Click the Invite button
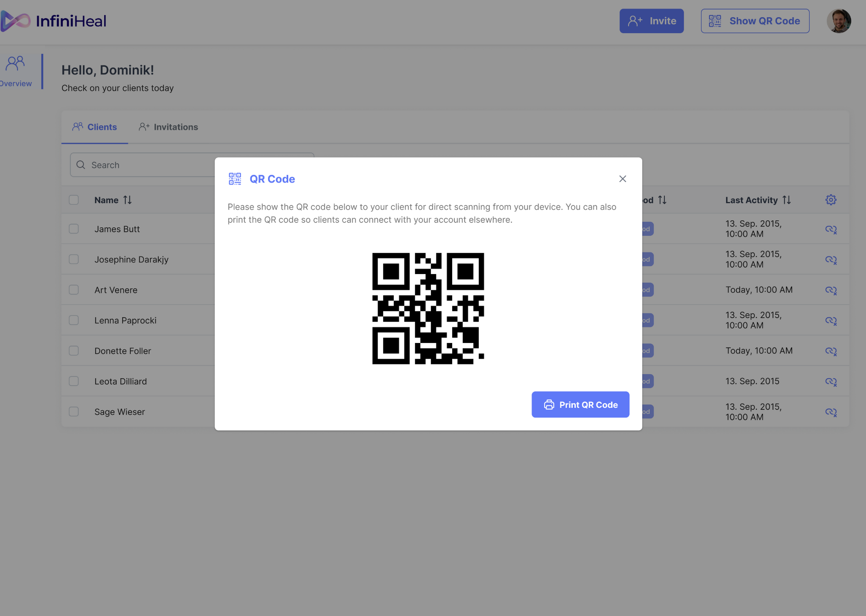The width and height of the screenshot is (866, 616). (x=652, y=21)
